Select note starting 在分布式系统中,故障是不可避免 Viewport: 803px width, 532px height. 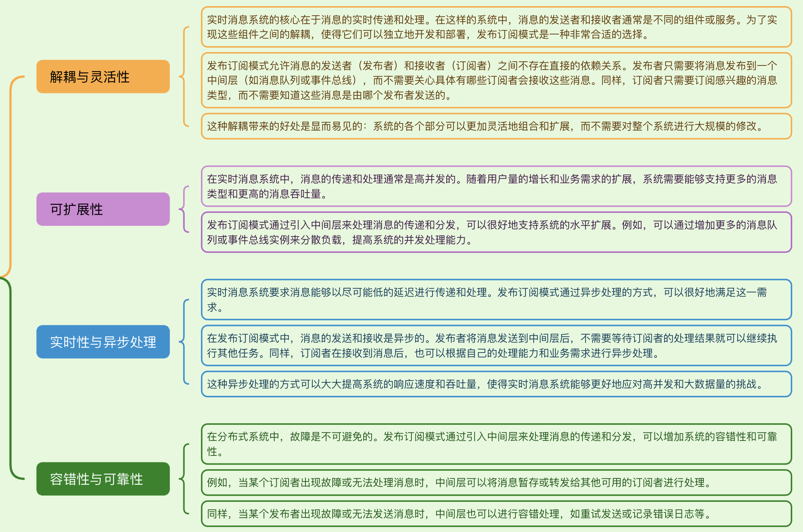click(496, 444)
